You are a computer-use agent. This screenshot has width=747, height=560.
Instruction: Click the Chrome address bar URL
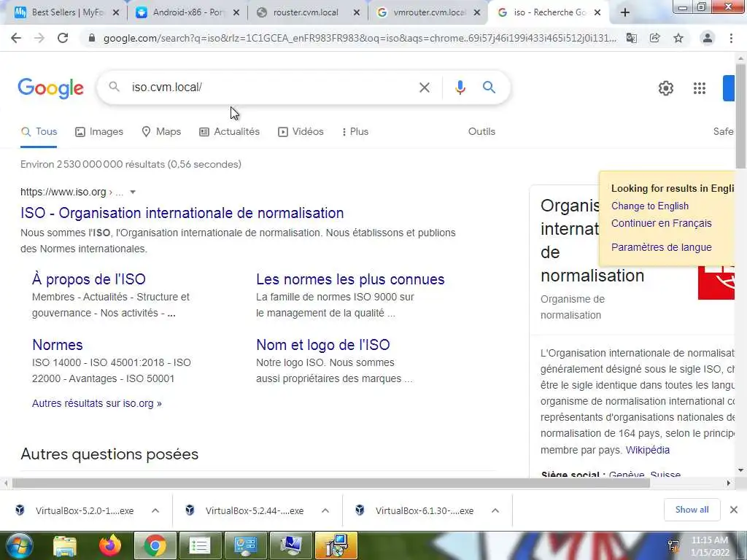click(x=360, y=38)
